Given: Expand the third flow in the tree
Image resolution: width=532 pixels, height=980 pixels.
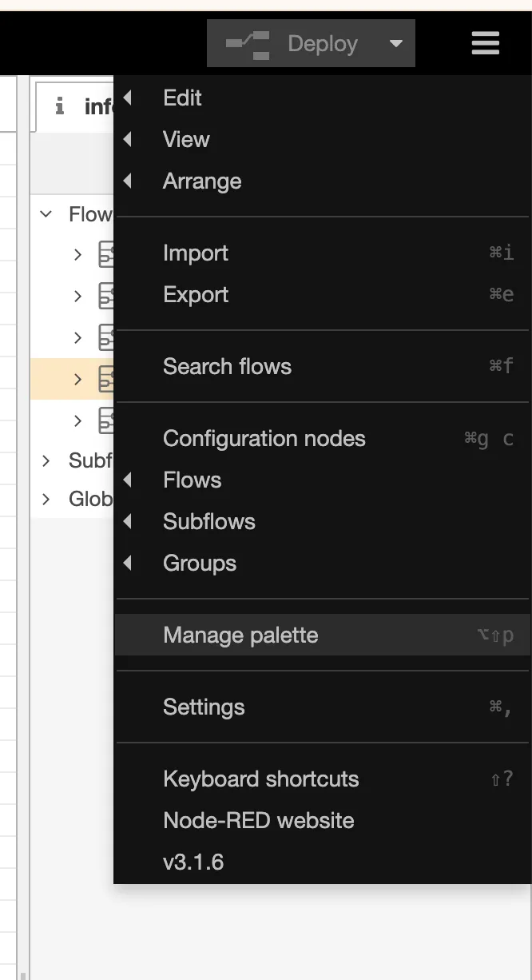Looking at the screenshot, I should 77,337.
